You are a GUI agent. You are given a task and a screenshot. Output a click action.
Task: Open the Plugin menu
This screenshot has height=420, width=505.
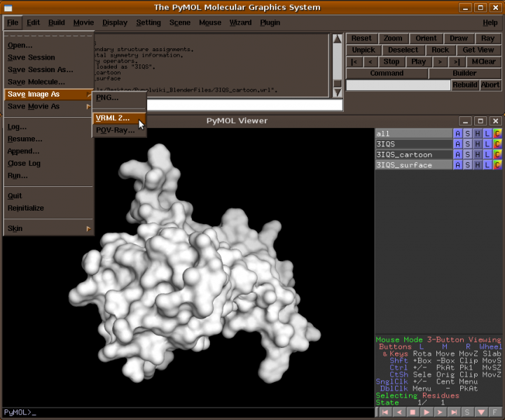(x=270, y=22)
